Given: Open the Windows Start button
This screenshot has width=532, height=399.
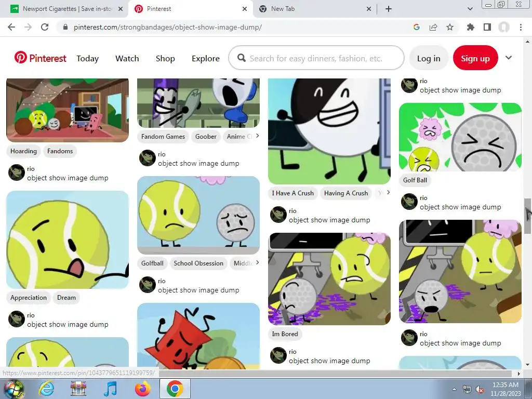Looking at the screenshot, I should pos(14,389).
